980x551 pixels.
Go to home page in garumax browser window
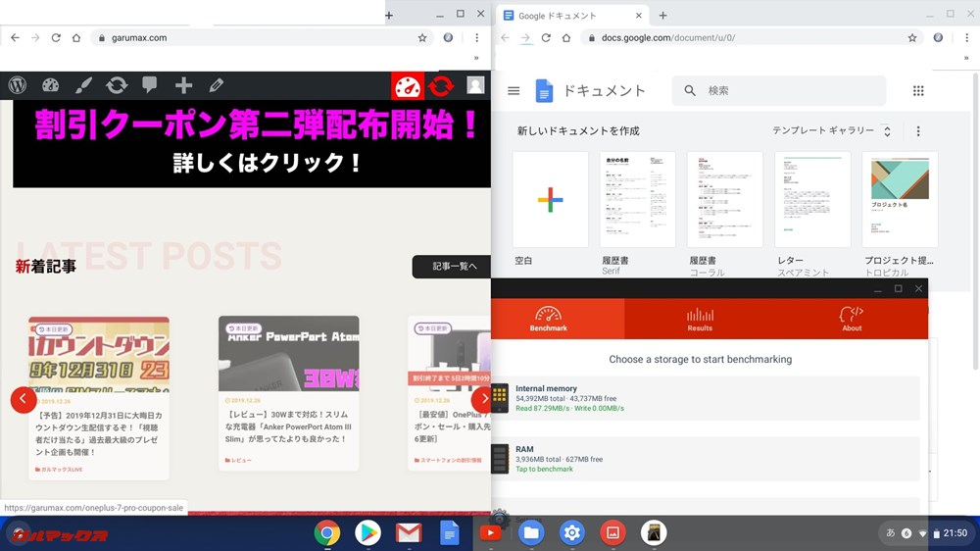tap(76, 37)
